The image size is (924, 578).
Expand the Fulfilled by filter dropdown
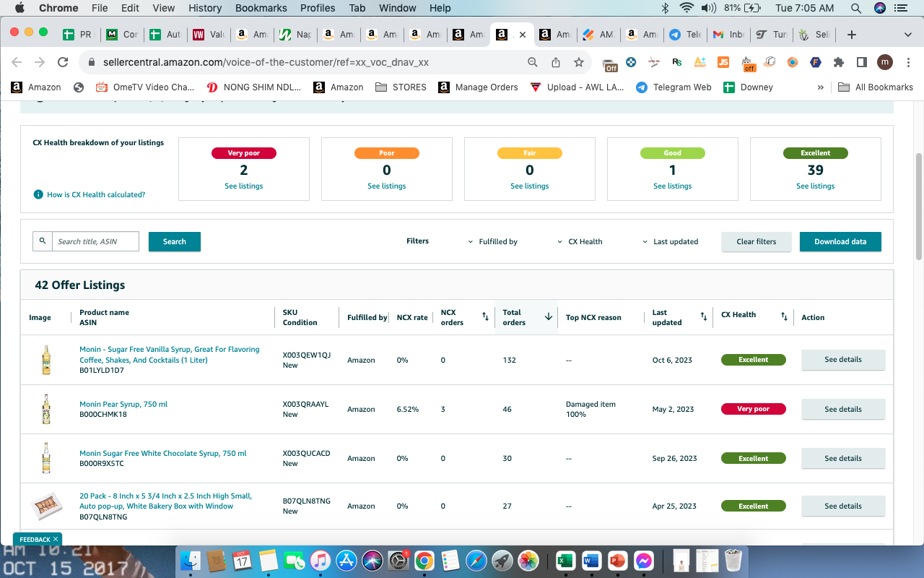click(493, 241)
